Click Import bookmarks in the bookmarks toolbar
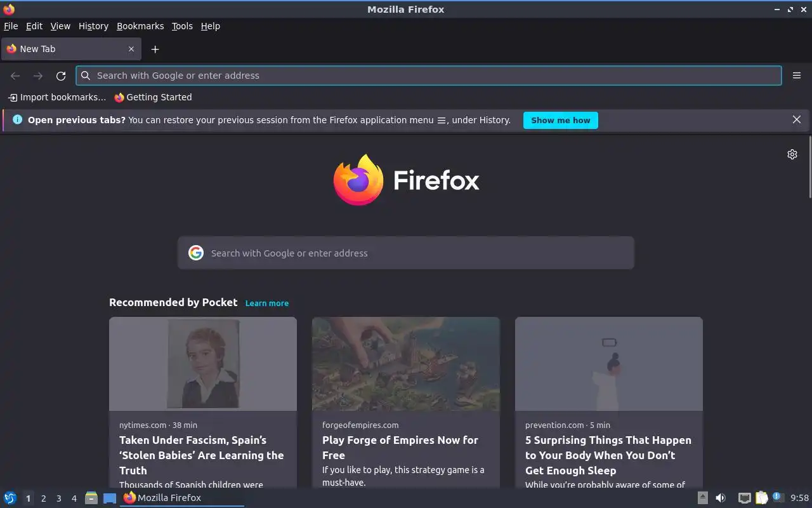The image size is (812, 508). tap(57, 97)
